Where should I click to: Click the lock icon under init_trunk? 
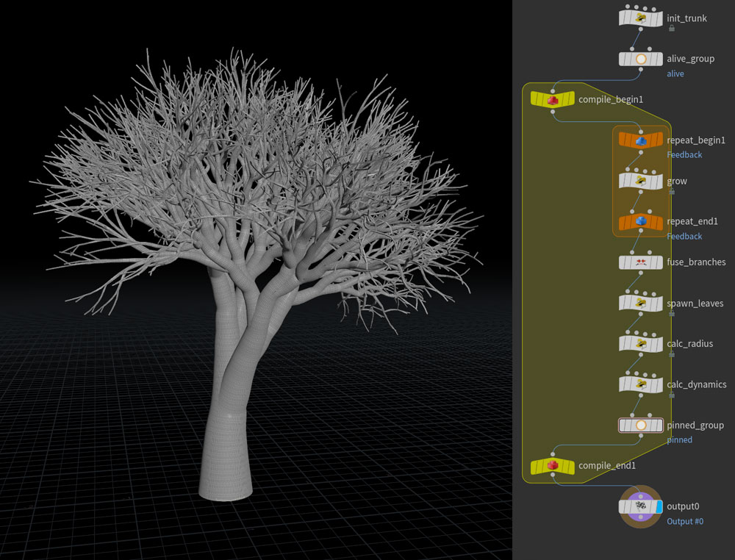point(672,29)
